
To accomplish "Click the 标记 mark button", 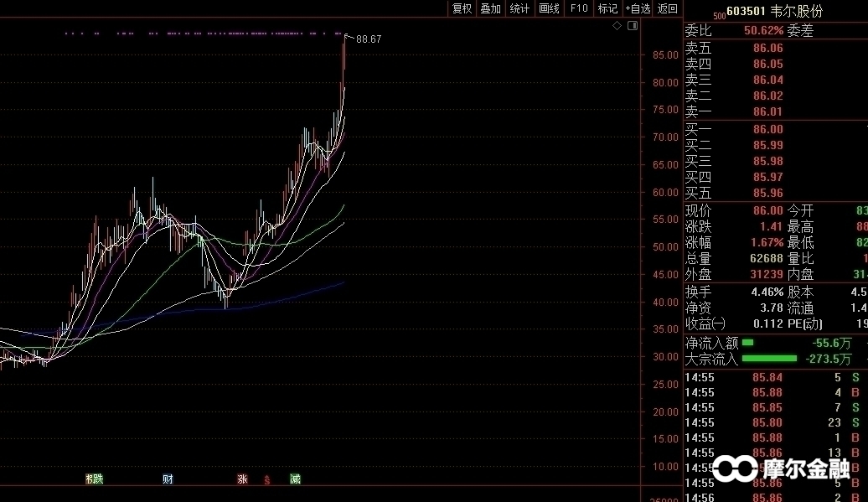I will click(x=607, y=8).
